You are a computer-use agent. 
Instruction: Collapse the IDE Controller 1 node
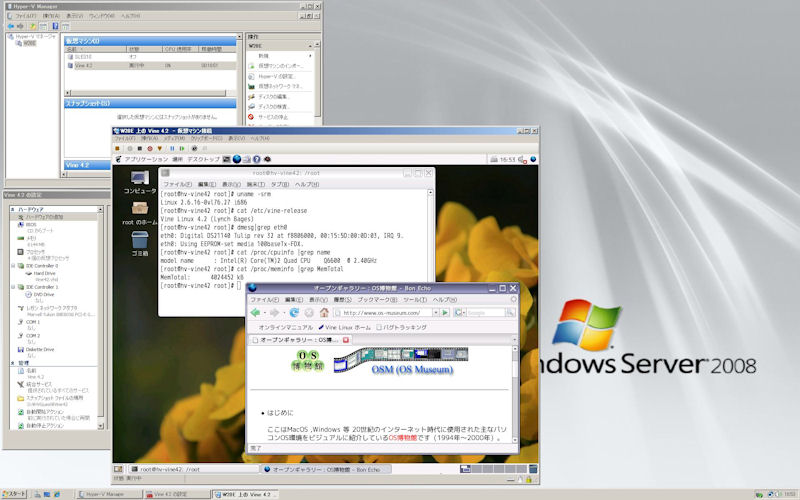(x=13, y=287)
